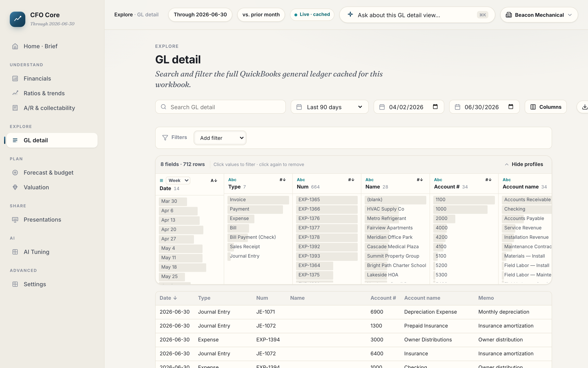
Task: Open Forecast & budget page
Action: [52, 173]
